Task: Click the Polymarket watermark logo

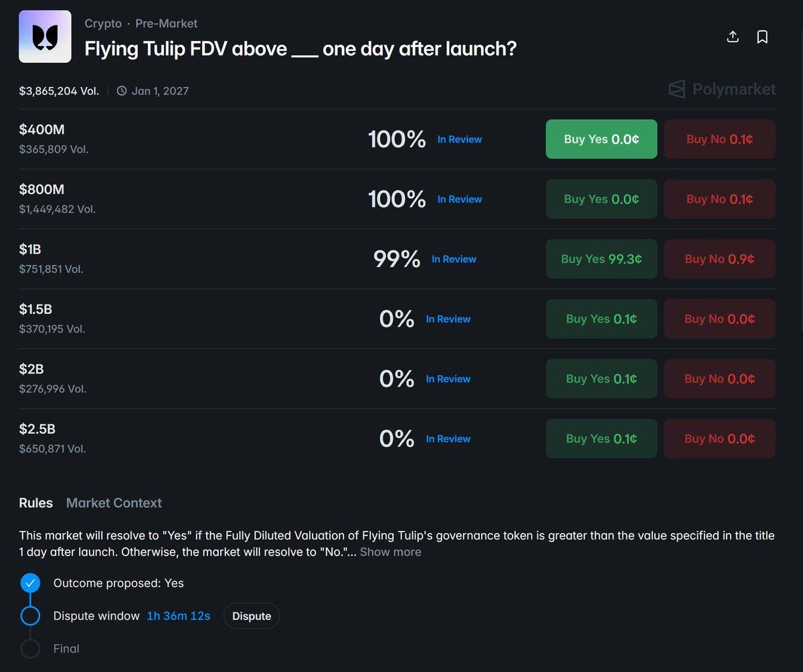Action: [720, 89]
